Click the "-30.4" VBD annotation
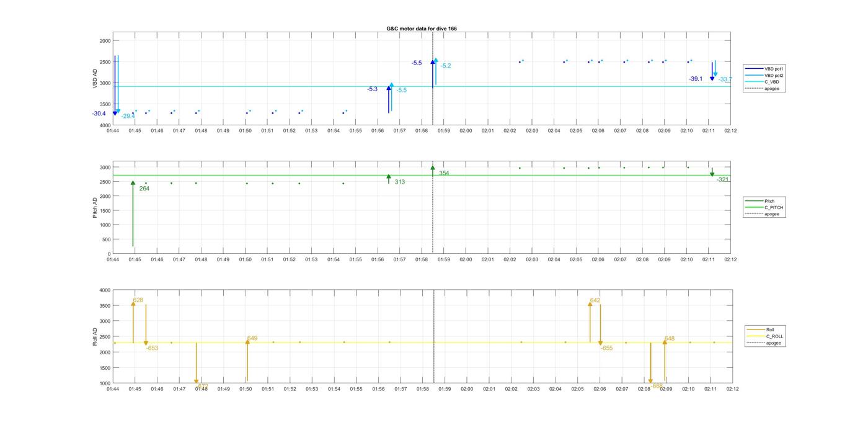 [x=99, y=114]
